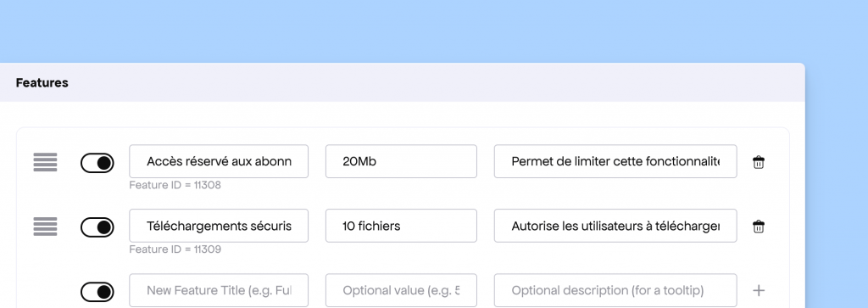Focus the New Feature Title input

(x=219, y=290)
